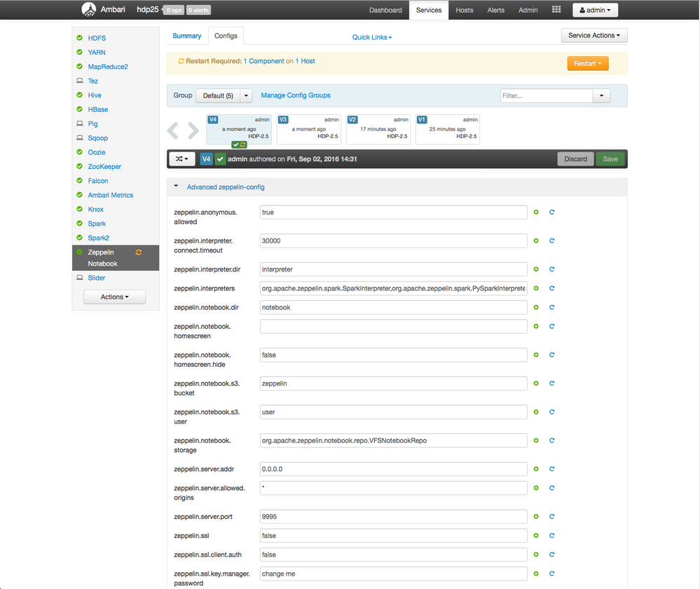Screen dimensions: 700x589
Task: Open the Hive service
Action: [x=95, y=95]
